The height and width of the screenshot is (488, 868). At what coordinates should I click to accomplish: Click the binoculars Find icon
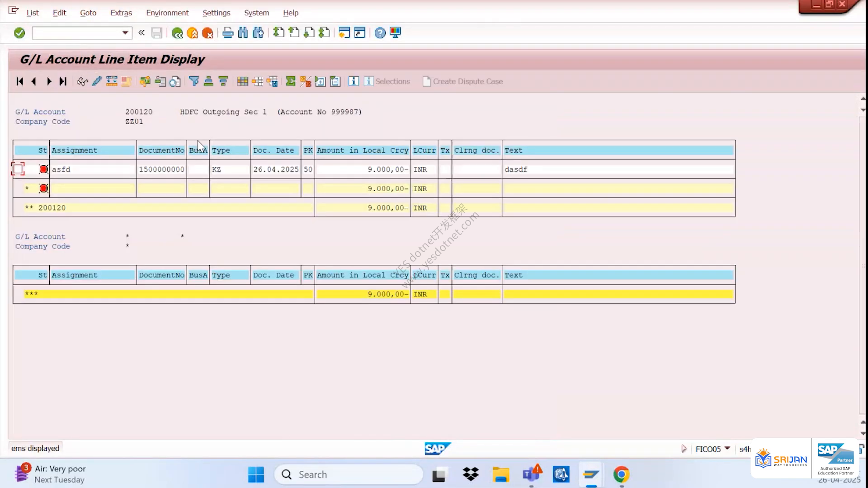point(243,33)
